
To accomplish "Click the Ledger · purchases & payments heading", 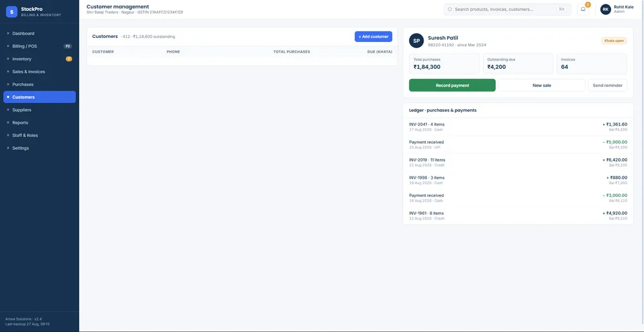I will (443, 111).
